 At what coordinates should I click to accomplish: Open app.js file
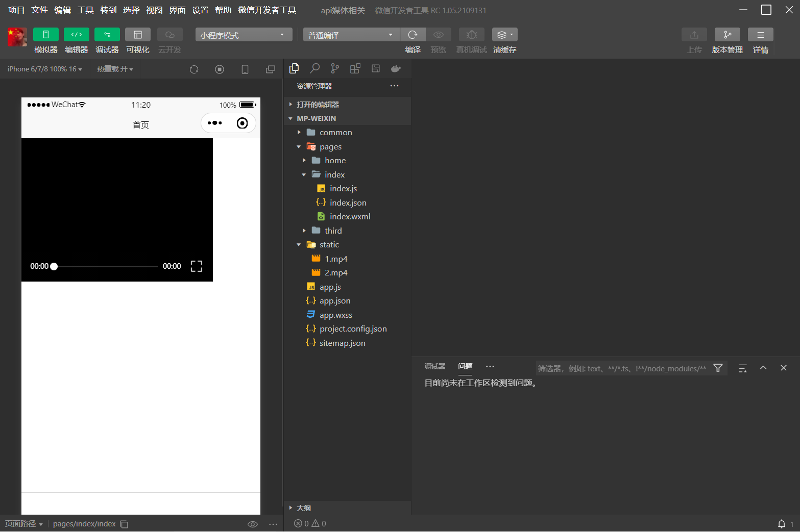coord(347,287)
